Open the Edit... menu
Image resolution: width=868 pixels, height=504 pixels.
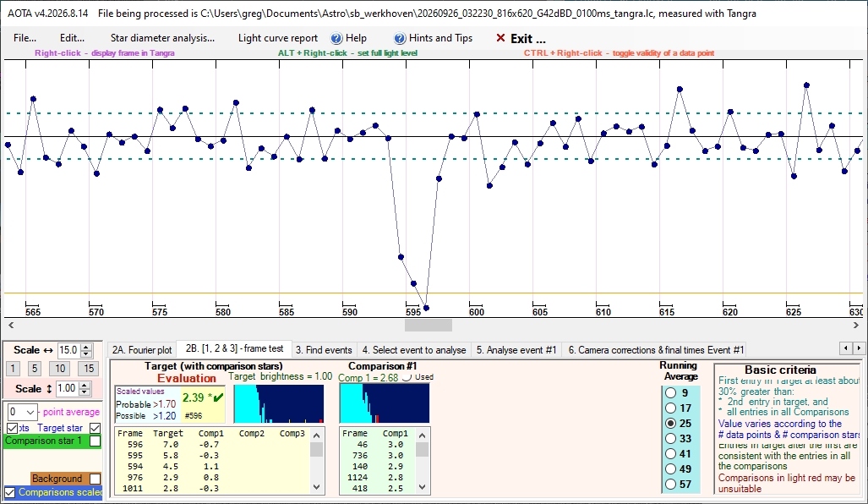[72, 38]
